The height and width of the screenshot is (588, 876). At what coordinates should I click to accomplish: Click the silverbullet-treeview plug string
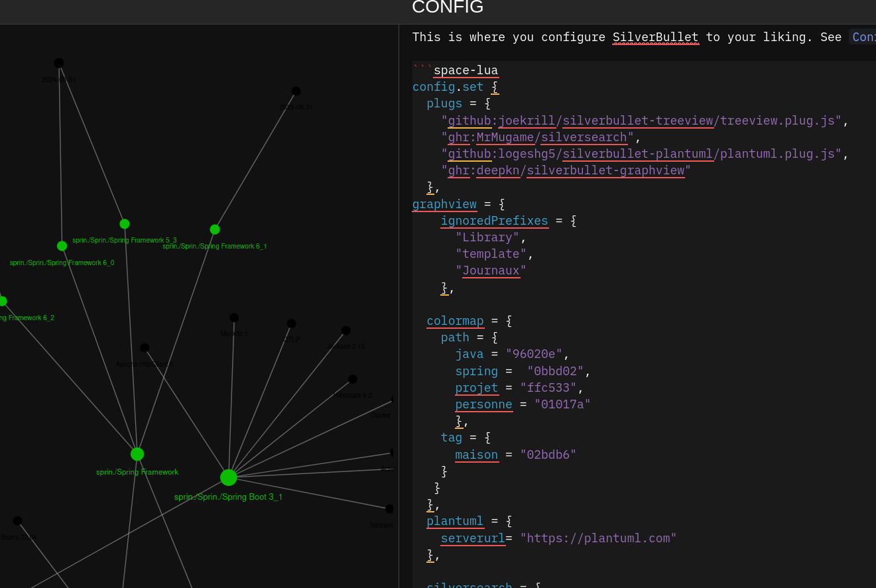point(641,121)
